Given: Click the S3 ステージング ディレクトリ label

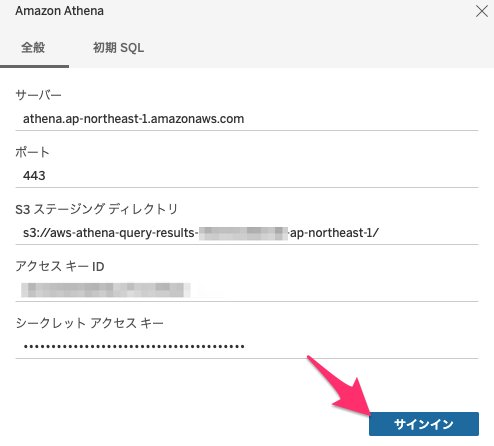Looking at the screenshot, I should [96, 209].
